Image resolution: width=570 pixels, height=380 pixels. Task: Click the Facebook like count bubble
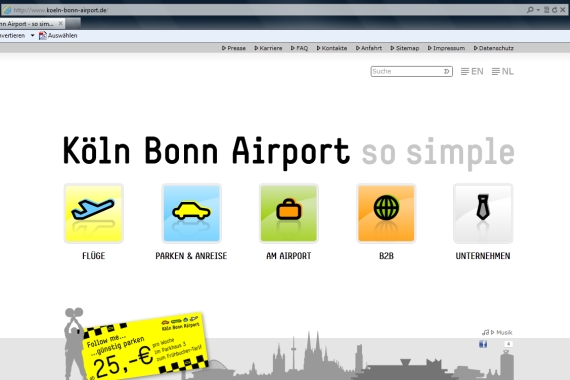point(508,344)
